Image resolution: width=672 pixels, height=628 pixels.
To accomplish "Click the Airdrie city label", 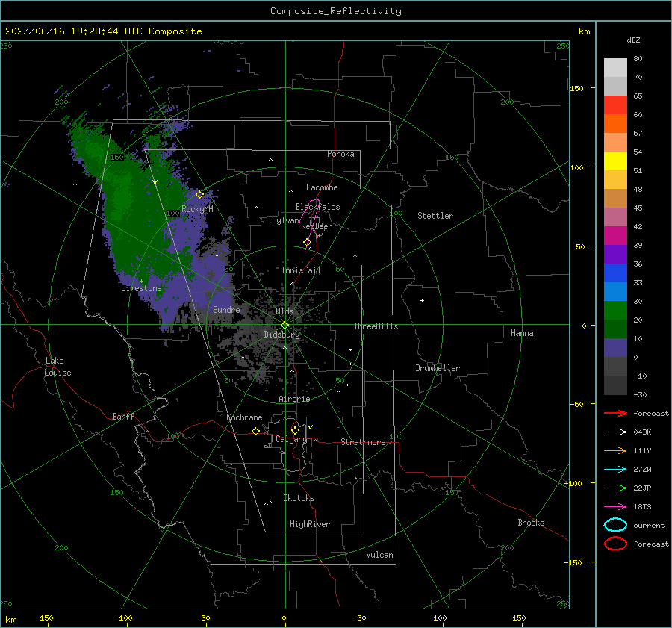I will [294, 399].
